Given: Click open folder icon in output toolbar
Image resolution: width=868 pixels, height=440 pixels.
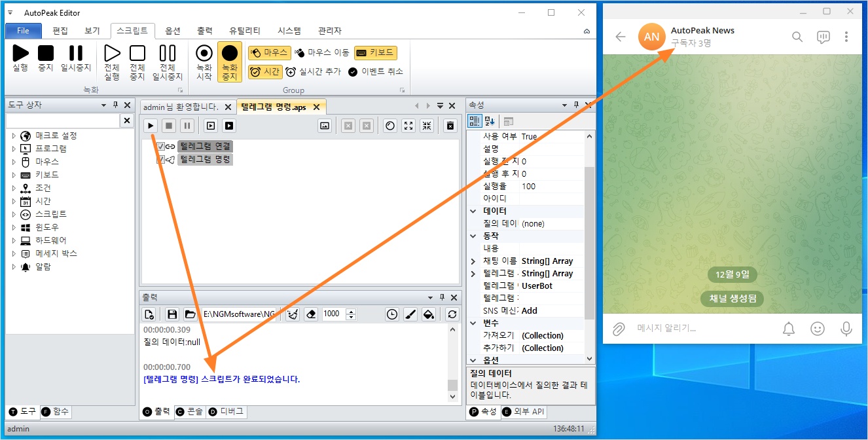Looking at the screenshot, I should point(190,314).
